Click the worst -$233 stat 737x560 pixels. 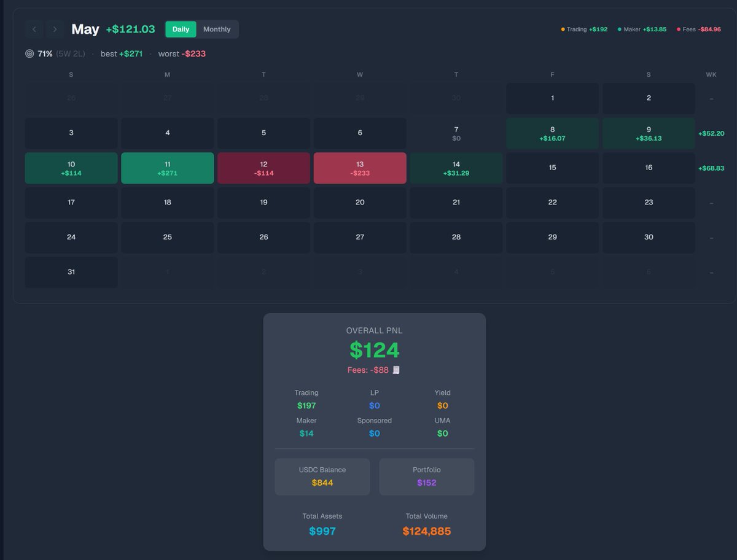tap(182, 54)
